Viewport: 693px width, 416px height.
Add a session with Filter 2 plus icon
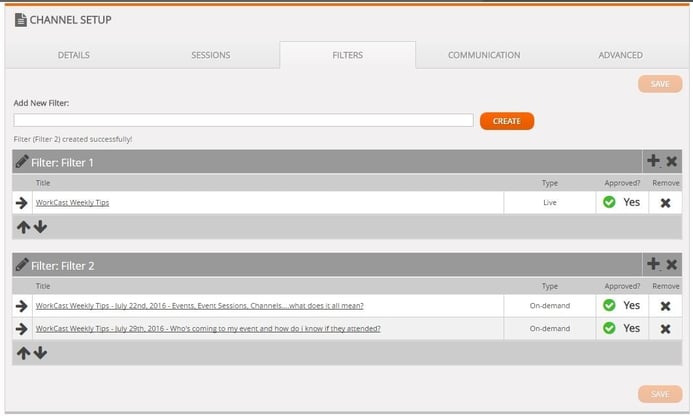[x=653, y=264]
